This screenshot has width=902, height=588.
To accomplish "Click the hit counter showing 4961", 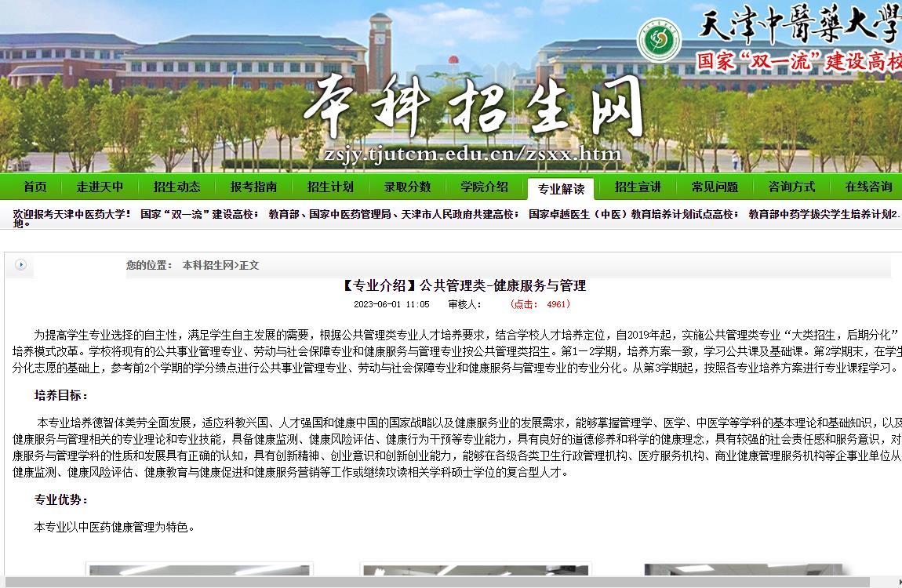I will [x=540, y=305].
